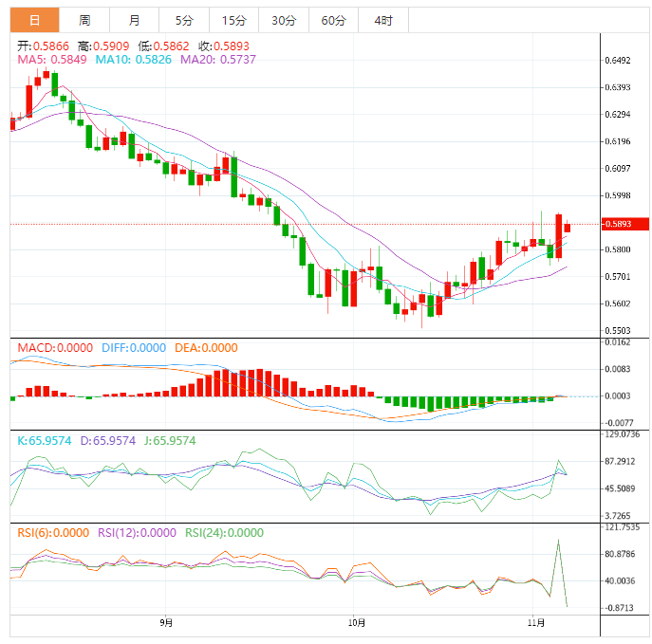Click the 11月 date axis label
Screen dimensions: 652x644
(x=535, y=623)
